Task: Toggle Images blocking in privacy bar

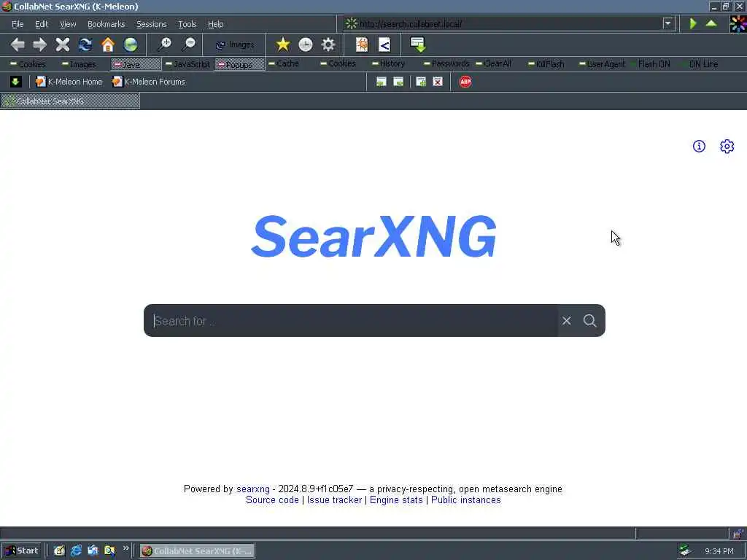Action: [x=79, y=64]
